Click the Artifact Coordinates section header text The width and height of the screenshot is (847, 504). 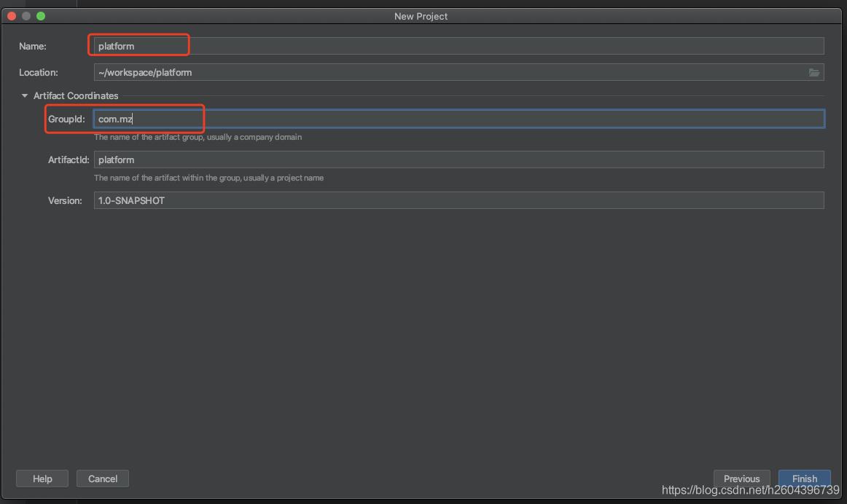pyautogui.click(x=76, y=95)
